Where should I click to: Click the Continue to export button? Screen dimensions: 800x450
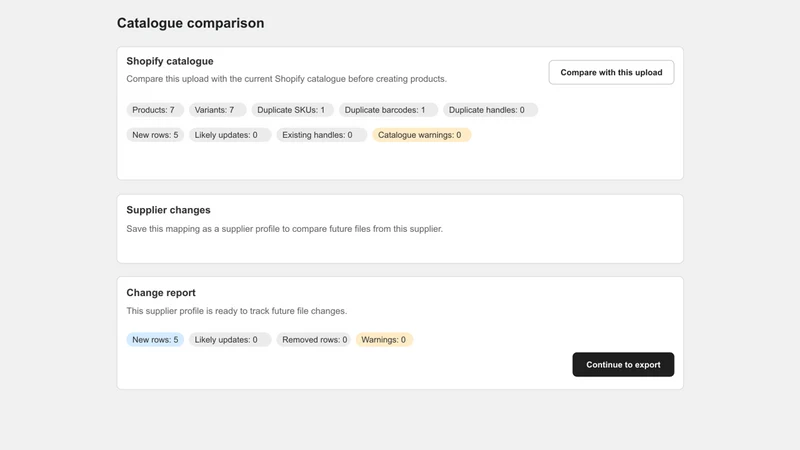623,364
